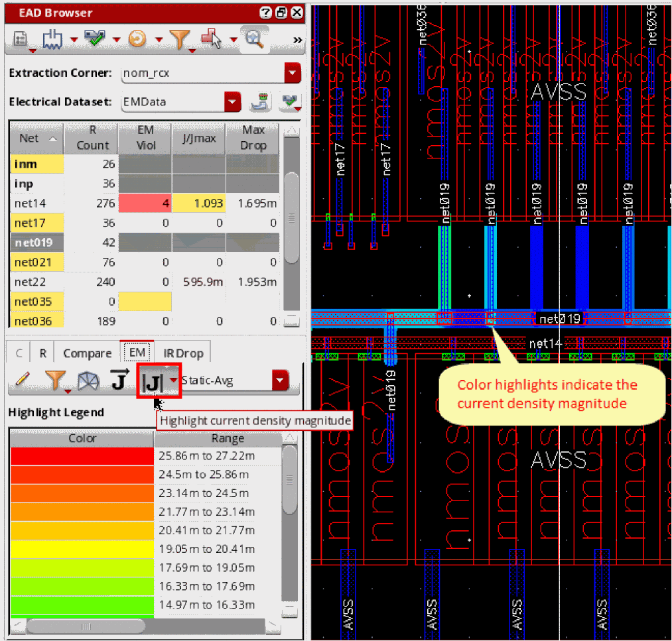Switch to the Compare tab

pos(87,353)
